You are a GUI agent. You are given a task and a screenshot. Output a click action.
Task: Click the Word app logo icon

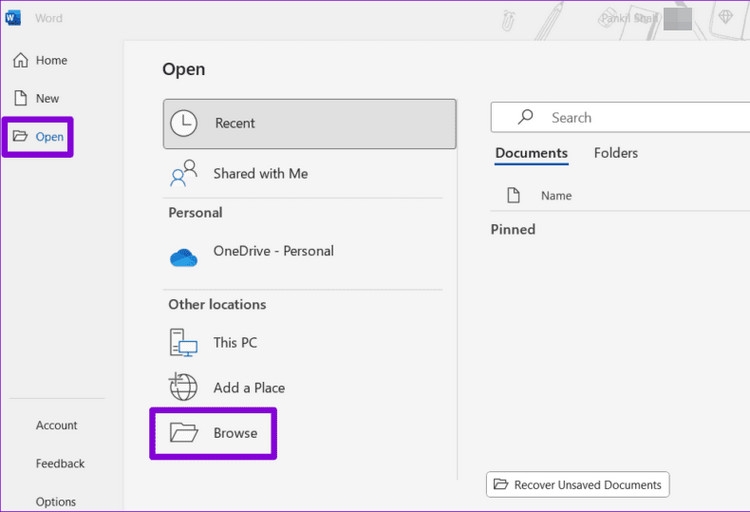(13, 18)
